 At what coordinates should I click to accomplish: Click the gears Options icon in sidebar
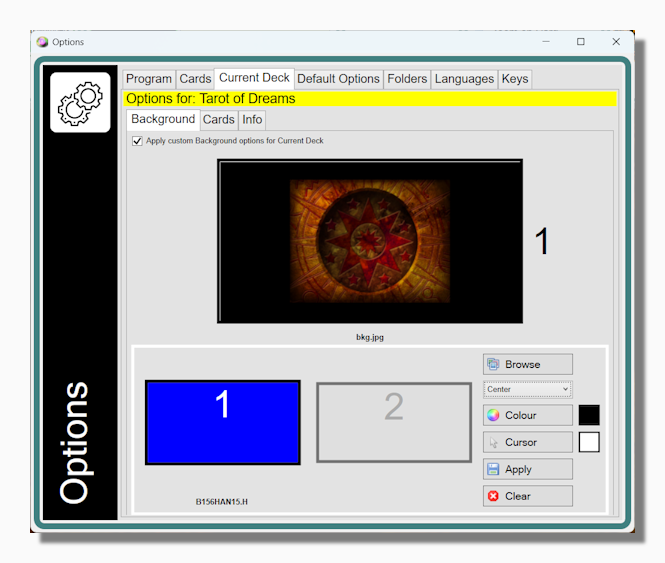point(80,102)
